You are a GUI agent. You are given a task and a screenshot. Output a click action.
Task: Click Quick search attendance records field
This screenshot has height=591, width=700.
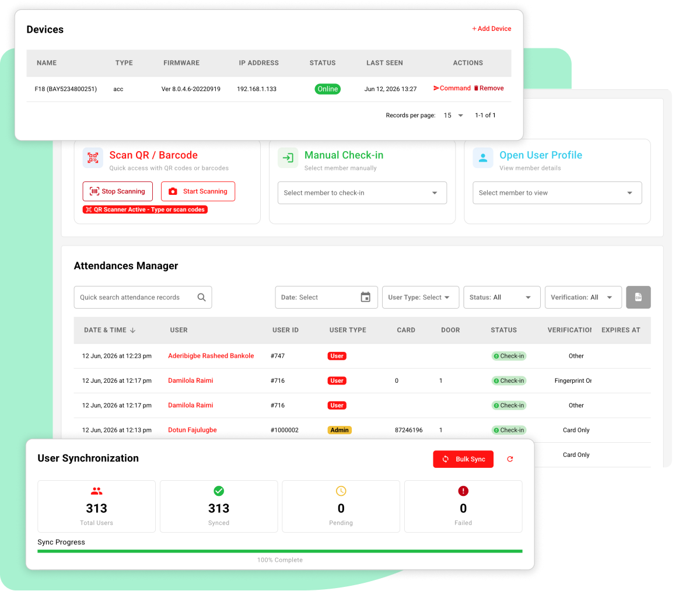[x=143, y=298]
